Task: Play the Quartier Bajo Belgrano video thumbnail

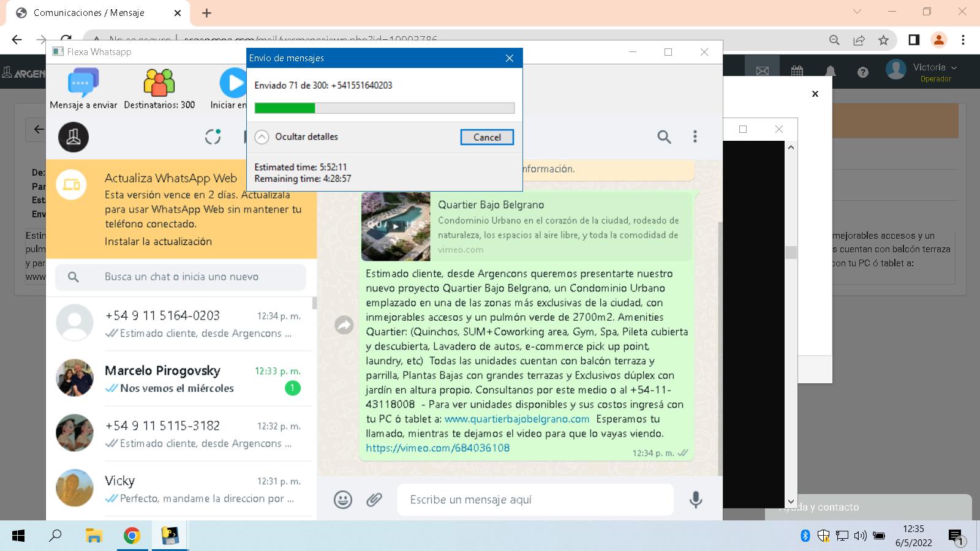Action: point(396,227)
